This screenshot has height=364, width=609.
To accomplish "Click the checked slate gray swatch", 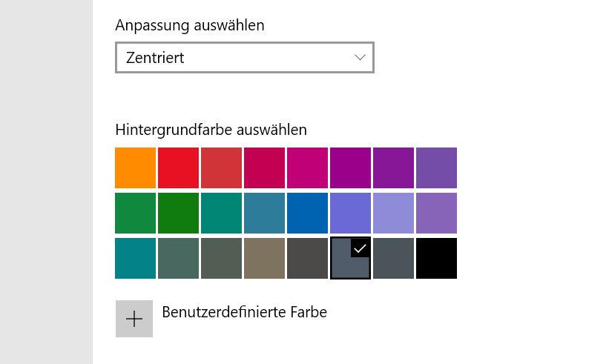I will tap(350, 259).
